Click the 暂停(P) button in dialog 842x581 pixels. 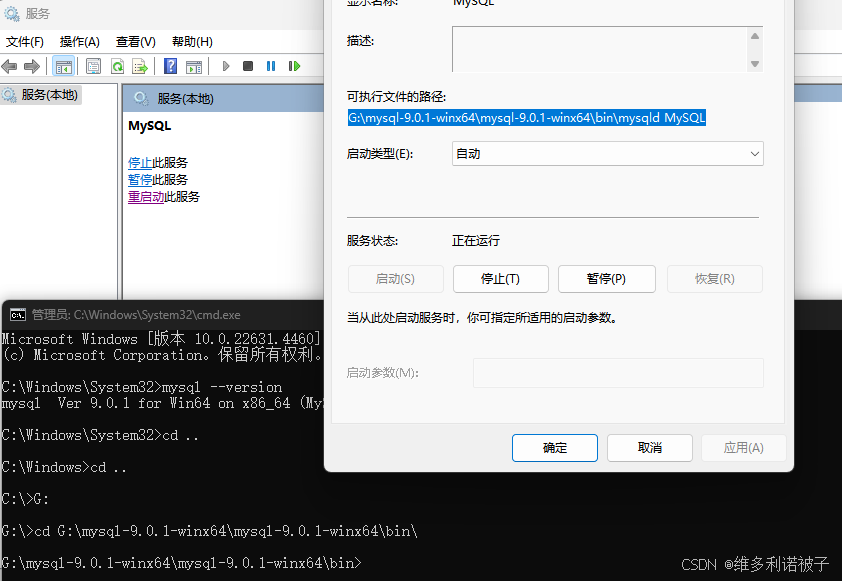click(x=606, y=279)
